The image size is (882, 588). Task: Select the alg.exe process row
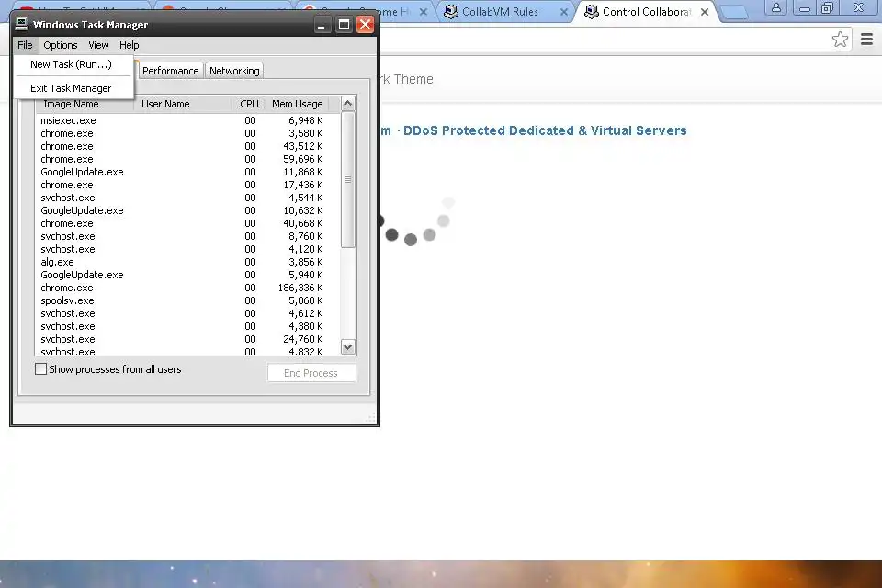click(187, 262)
